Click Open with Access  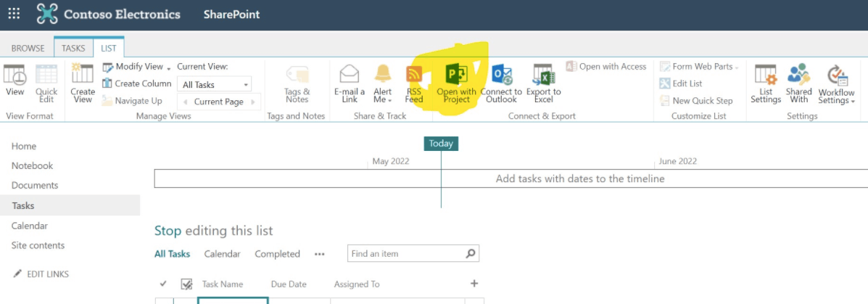point(606,67)
